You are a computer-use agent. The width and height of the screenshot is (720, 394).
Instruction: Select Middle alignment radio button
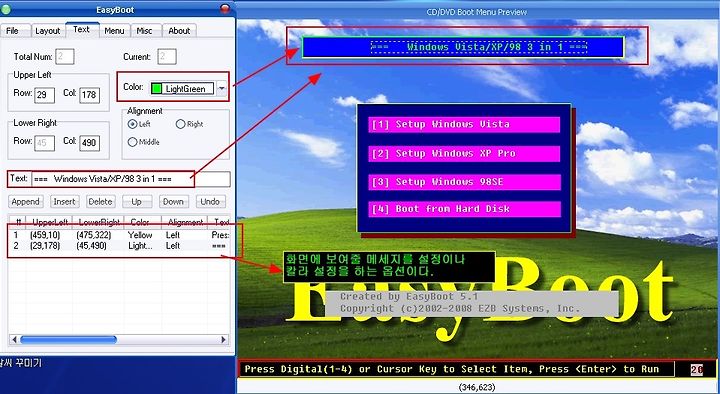pyautogui.click(x=133, y=142)
